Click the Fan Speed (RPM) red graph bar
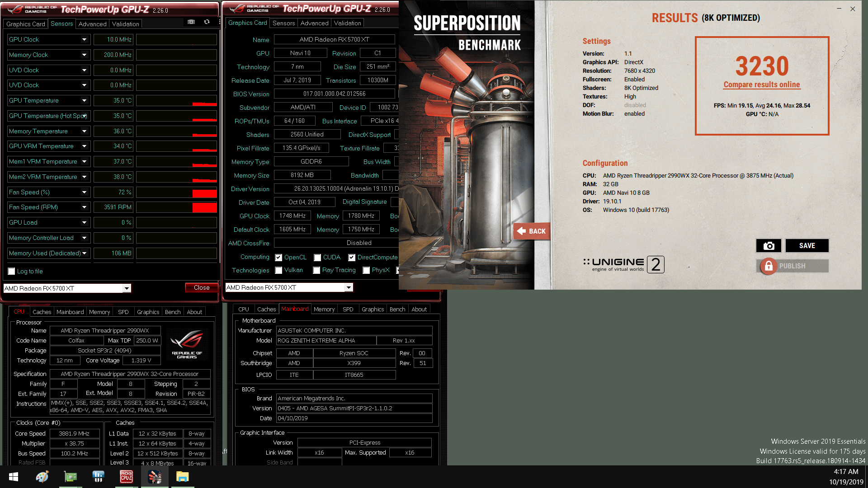The image size is (868, 488). click(204, 207)
